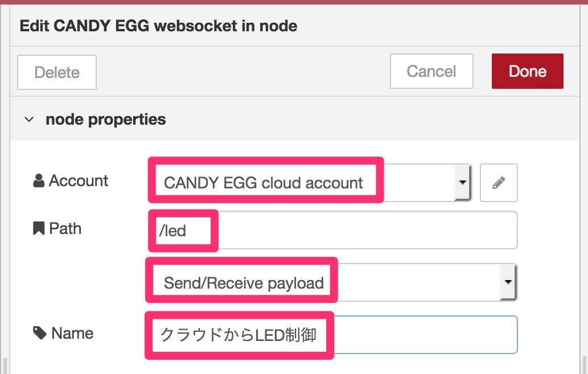This screenshot has width=588, height=374.
Task: Click the bookmark icon beside Path
Action: (39, 228)
